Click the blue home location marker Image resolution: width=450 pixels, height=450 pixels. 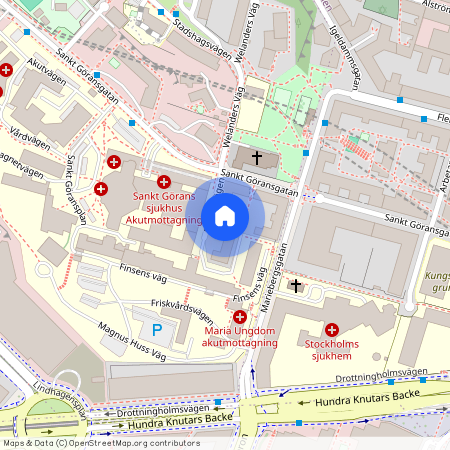(225, 217)
